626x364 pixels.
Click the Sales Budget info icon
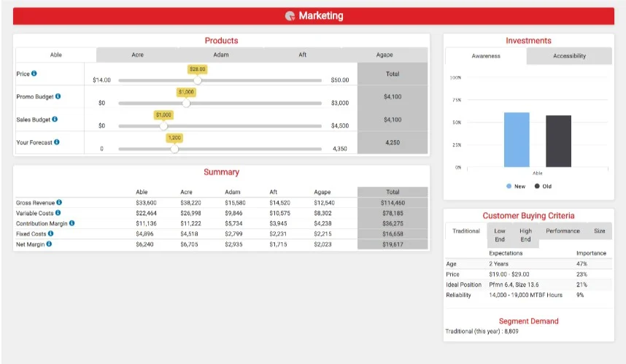55,119
